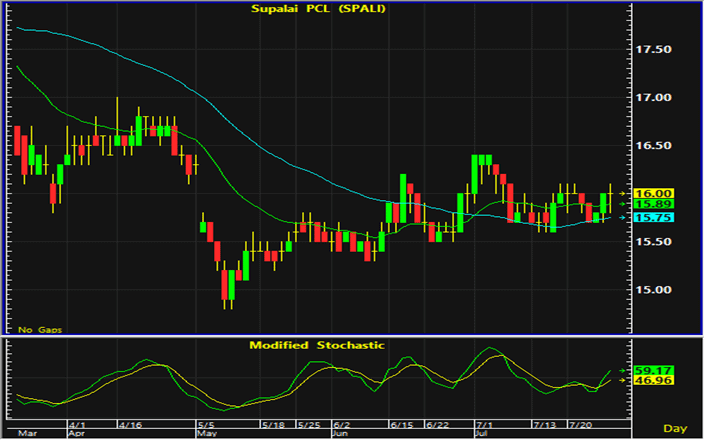705x440 pixels.
Task: Click the 6/22 date marker
Action: tap(437, 425)
